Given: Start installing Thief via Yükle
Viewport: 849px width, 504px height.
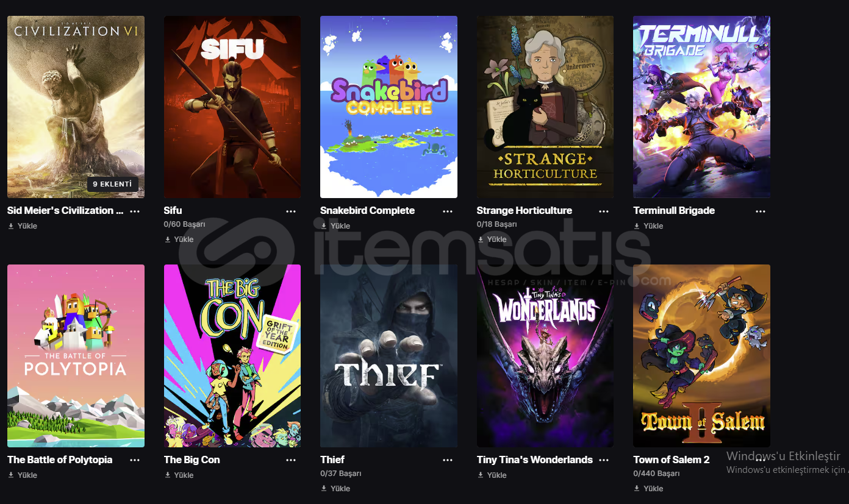Looking at the screenshot, I should coord(335,488).
